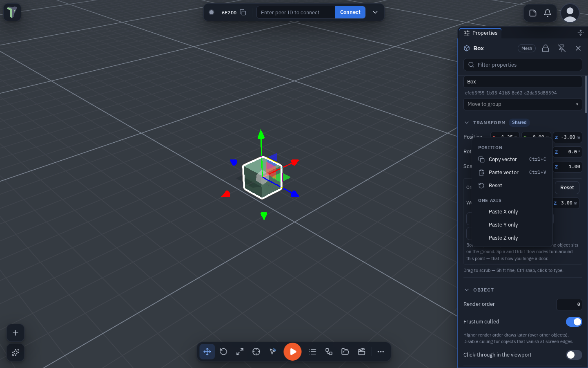
Task: Collapse the OBJECT section
Action: coord(467,290)
